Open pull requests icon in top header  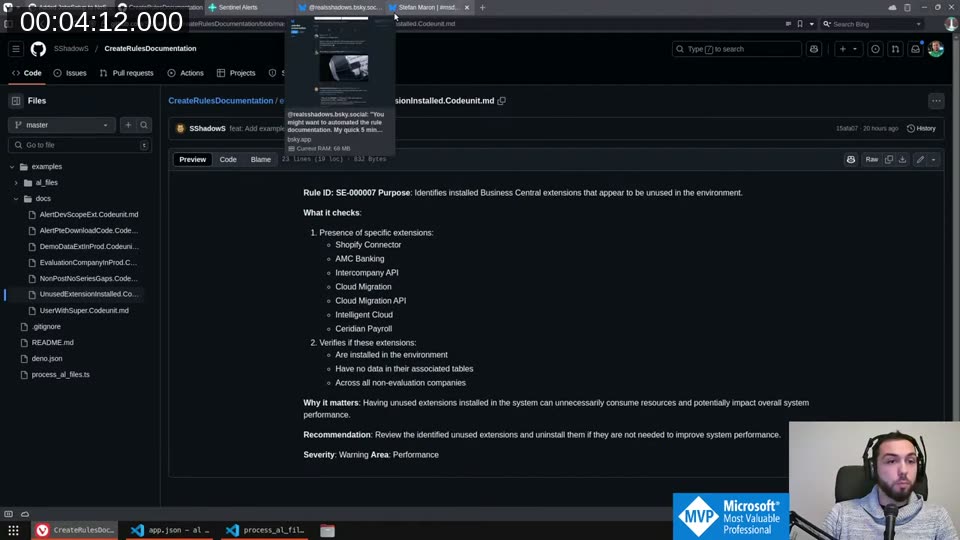[x=894, y=49]
